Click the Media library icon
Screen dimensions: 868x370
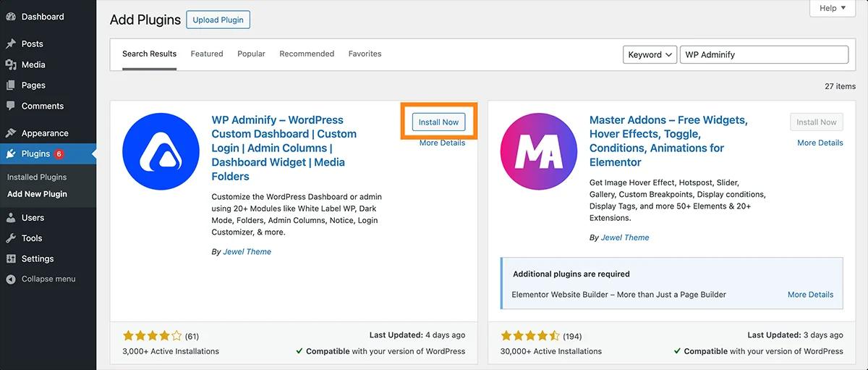tap(11, 64)
